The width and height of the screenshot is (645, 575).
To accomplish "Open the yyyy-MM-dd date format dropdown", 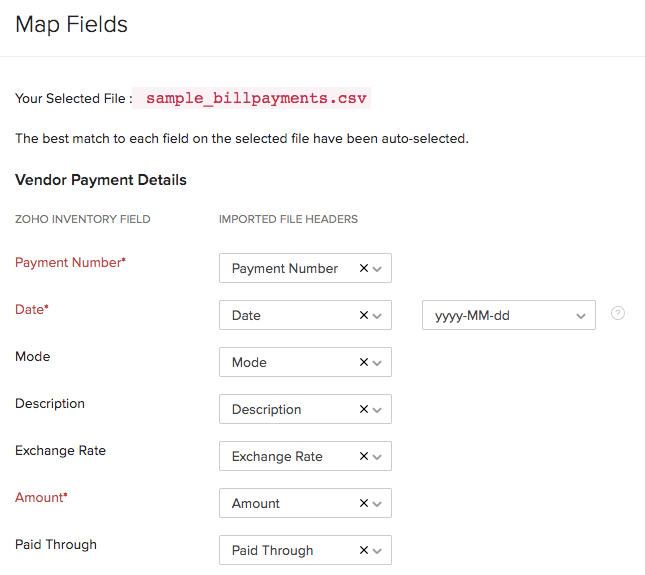I will (x=509, y=315).
